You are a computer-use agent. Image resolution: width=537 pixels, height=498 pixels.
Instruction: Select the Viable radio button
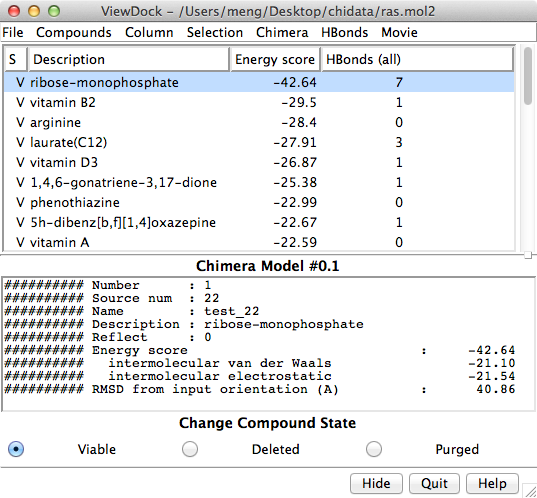point(16,449)
